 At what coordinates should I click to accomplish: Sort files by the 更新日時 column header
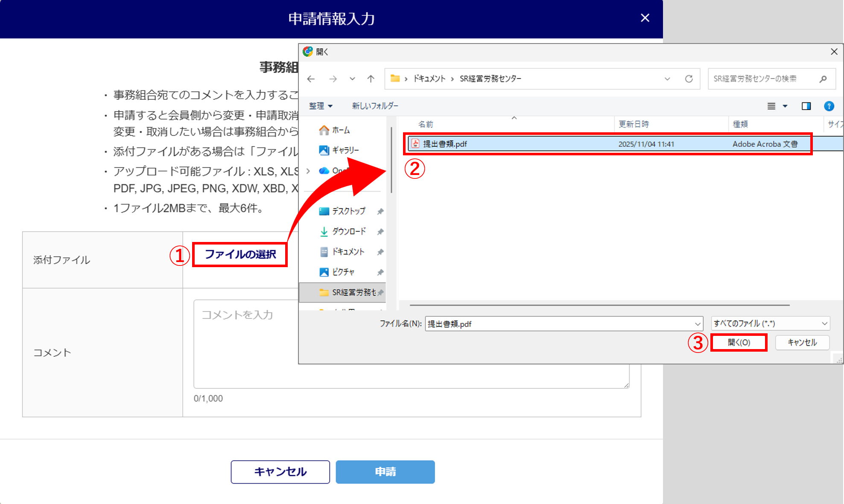634,124
